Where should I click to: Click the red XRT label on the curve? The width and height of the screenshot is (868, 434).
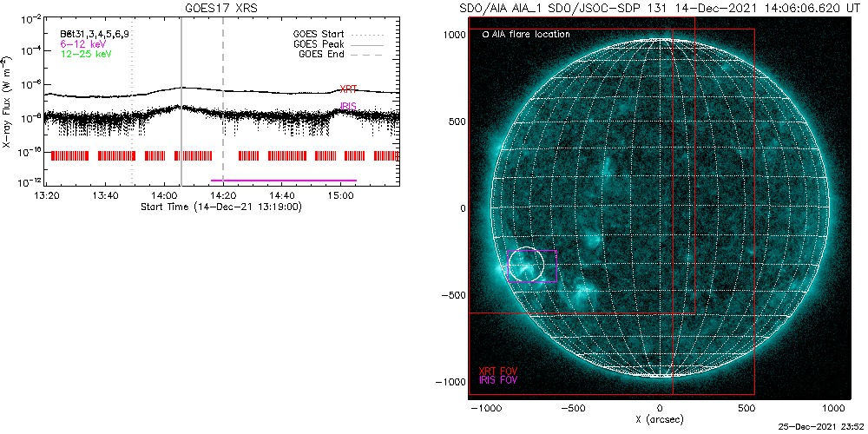pyautogui.click(x=348, y=88)
